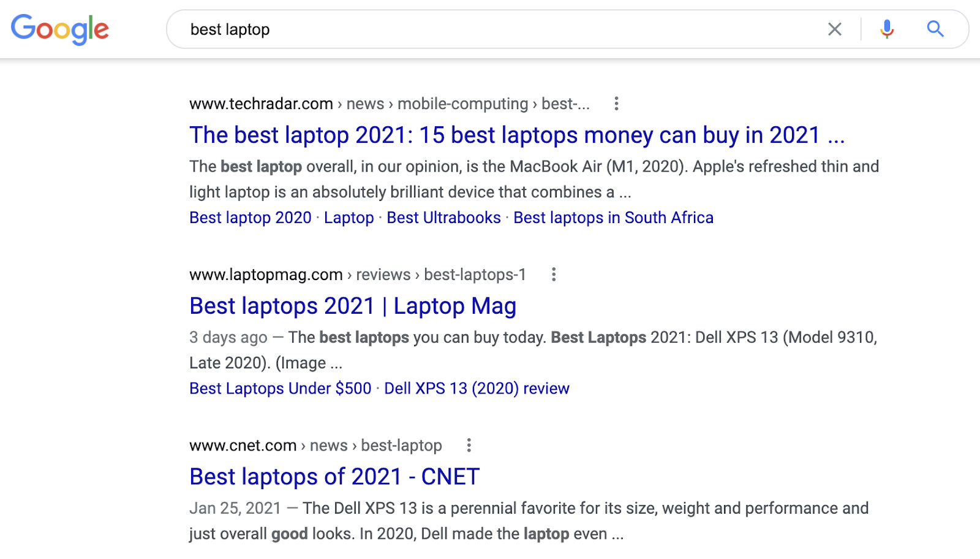Click the blue search magnifier icon
The width and height of the screenshot is (980, 559).
click(x=935, y=29)
